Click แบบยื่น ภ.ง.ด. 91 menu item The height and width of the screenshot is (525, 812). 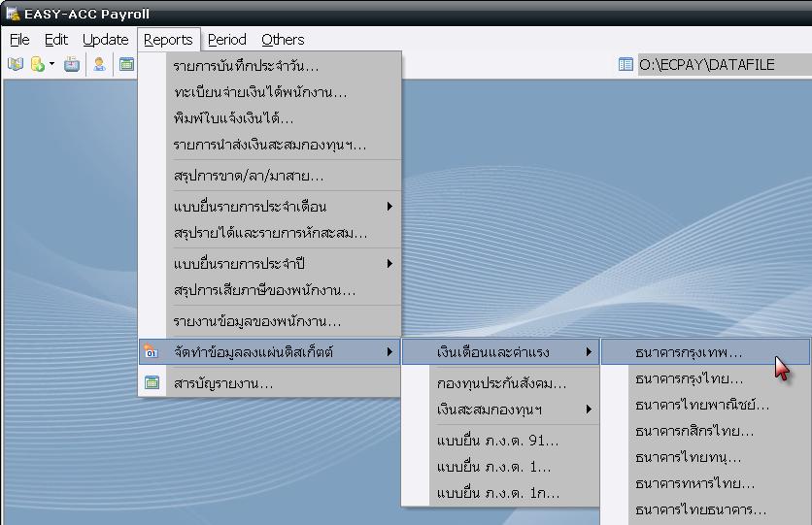(497, 441)
